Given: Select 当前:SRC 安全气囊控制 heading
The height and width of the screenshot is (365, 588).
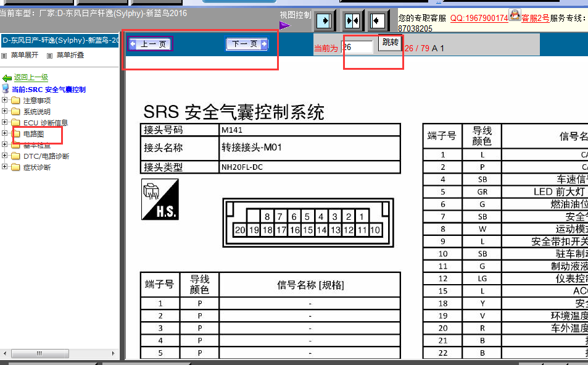Looking at the screenshot, I should click(49, 90).
